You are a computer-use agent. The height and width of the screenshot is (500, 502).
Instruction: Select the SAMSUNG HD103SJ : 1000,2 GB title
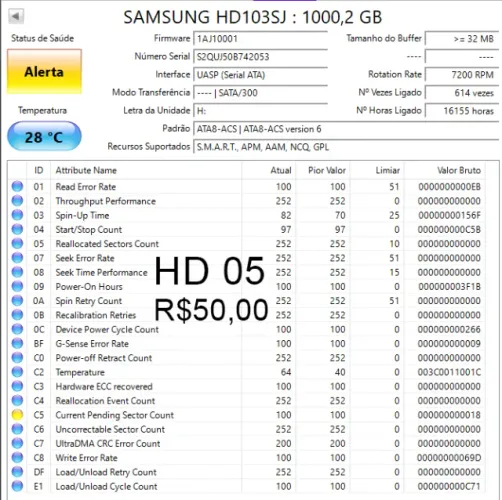coord(253,17)
